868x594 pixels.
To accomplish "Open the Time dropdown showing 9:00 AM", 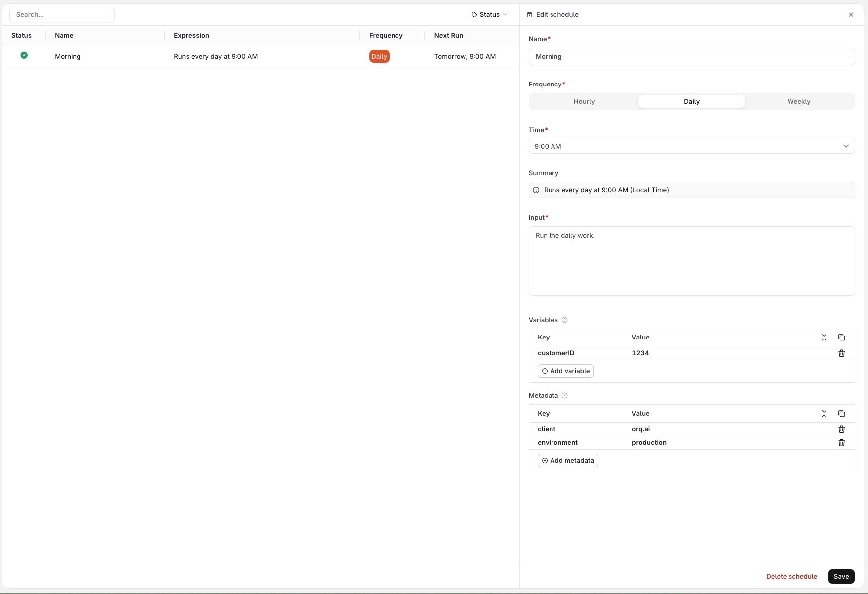I will (x=692, y=146).
